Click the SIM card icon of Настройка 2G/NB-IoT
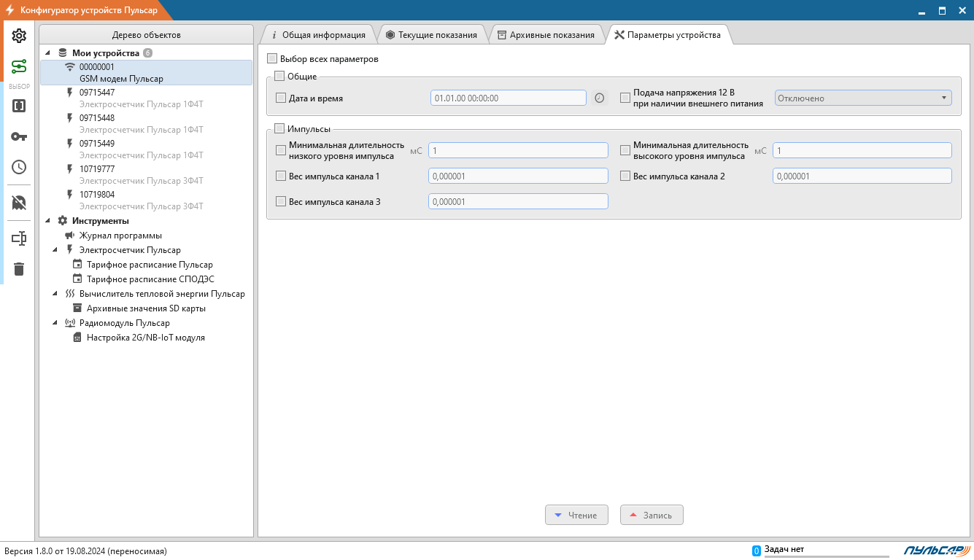Viewport: 974px width, 560px height. point(77,338)
